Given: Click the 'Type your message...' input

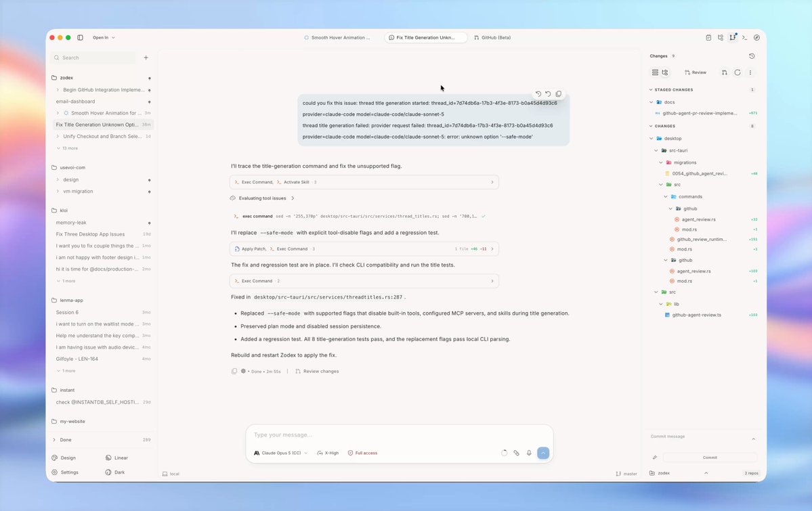Looking at the screenshot, I should (399, 435).
